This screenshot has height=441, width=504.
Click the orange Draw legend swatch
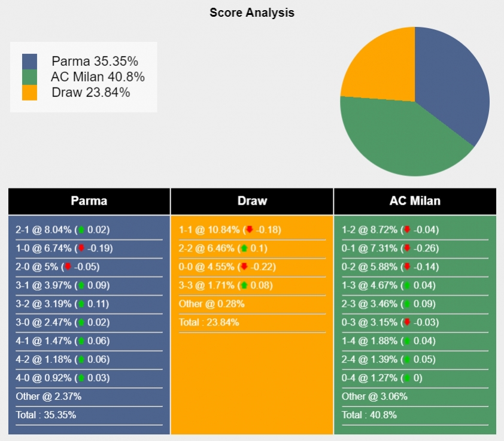(29, 93)
